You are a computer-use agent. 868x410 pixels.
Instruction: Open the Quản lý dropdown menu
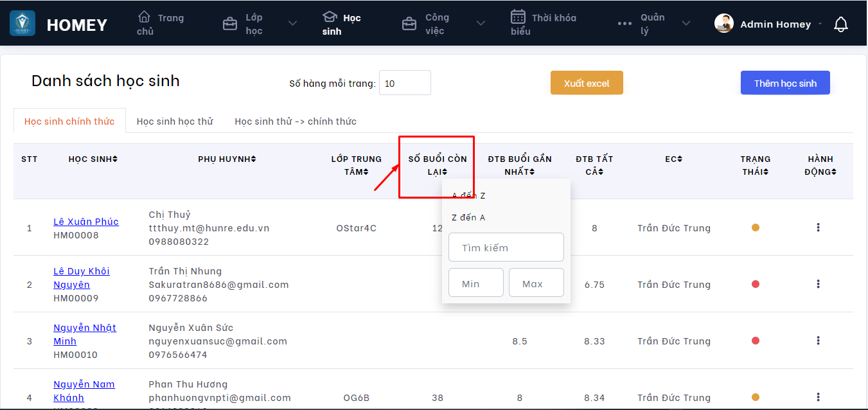[686, 24]
